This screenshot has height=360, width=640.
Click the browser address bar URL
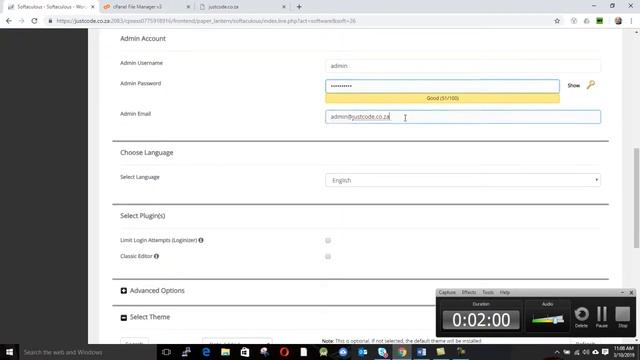point(206,21)
